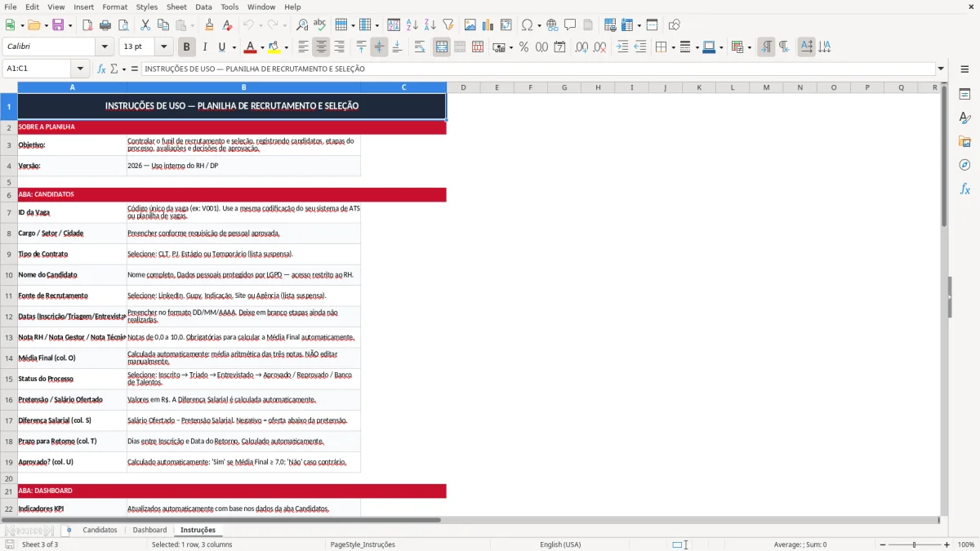Open the Tools menu

pyautogui.click(x=229, y=7)
